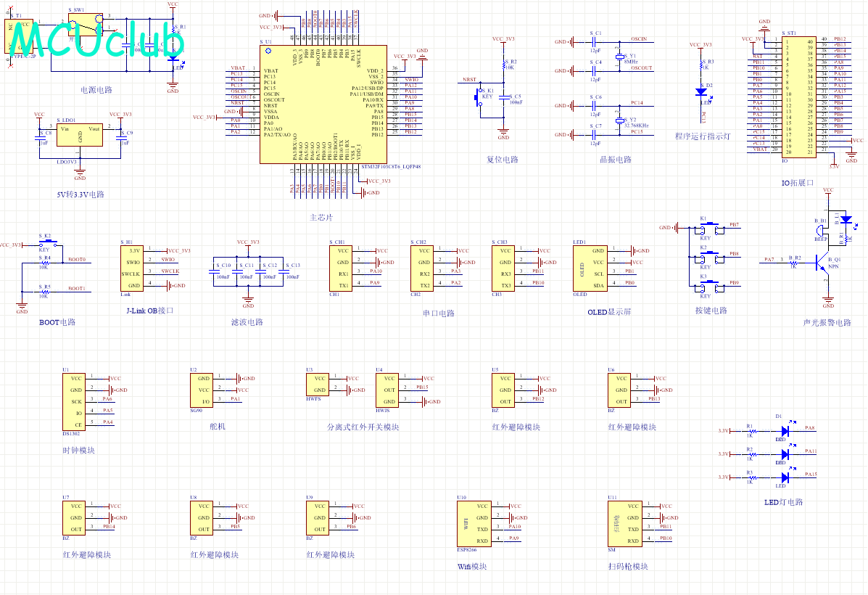Select the 'BOOT电路' section label

coord(57,322)
